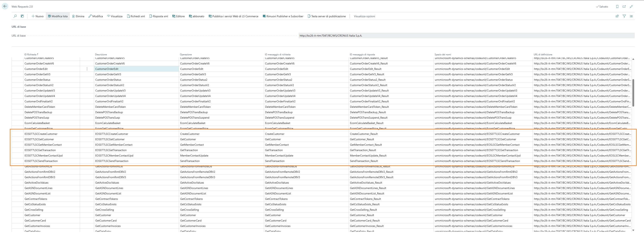
Task: Click SendTransaction_Result response cell
Action: [391, 161]
